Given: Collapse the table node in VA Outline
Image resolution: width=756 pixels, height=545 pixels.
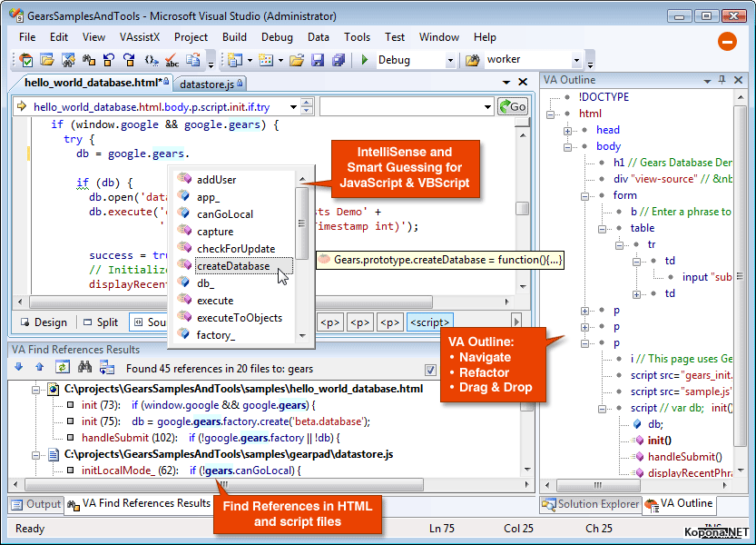Looking at the screenshot, I should (x=603, y=229).
